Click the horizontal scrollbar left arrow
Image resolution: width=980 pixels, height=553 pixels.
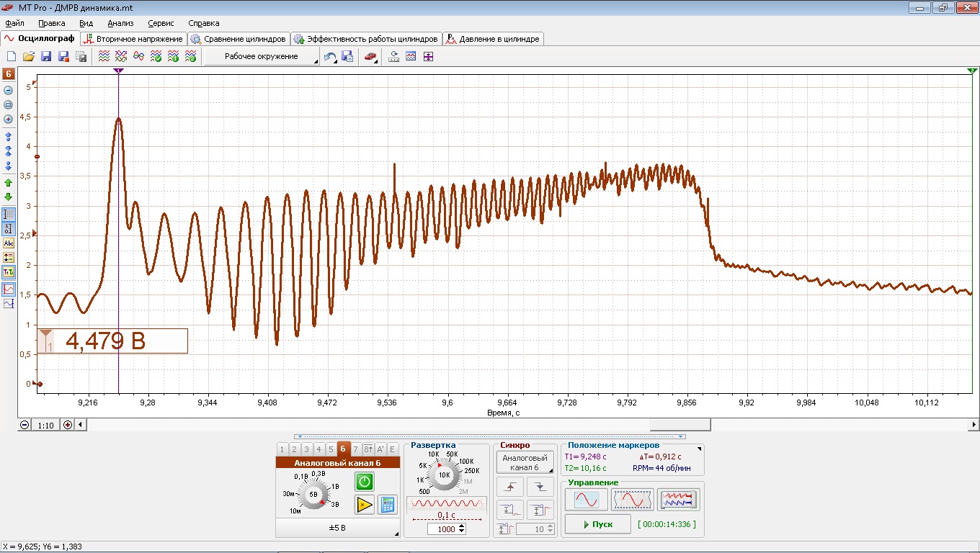tap(80, 425)
